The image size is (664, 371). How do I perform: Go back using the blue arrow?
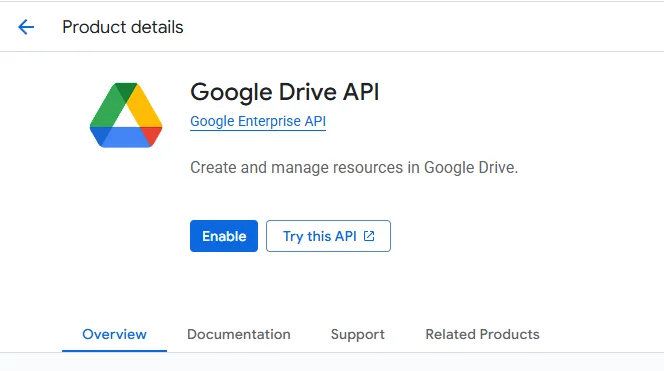[x=26, y=27]
